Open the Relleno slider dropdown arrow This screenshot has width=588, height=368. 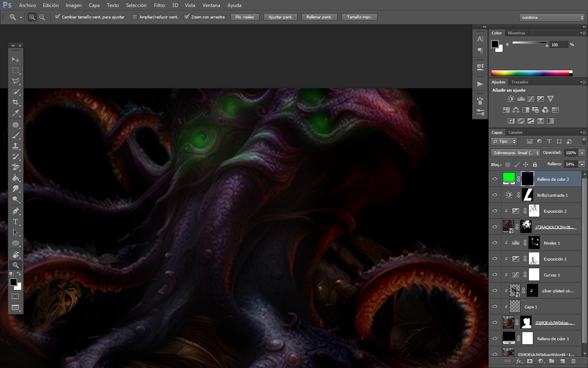tap(582, 164)
